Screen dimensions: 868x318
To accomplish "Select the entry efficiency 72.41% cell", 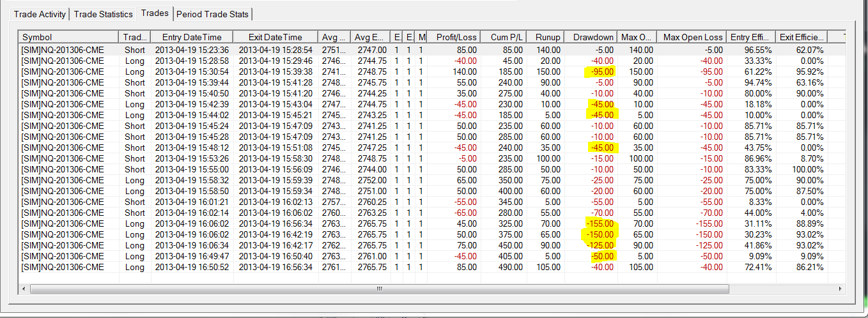I will click(x=759, y=267).
